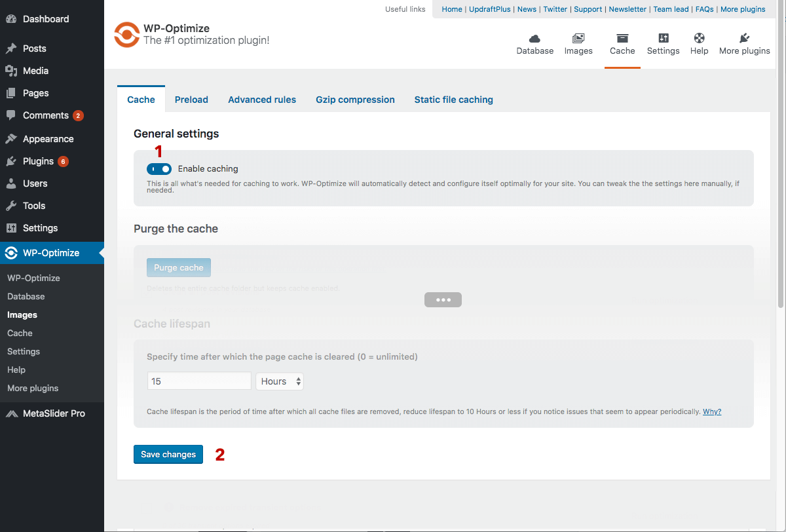The height and width of the screenshot is (532, 786).
Task: Open Database via the cloud icon
Action: (535, 39)
